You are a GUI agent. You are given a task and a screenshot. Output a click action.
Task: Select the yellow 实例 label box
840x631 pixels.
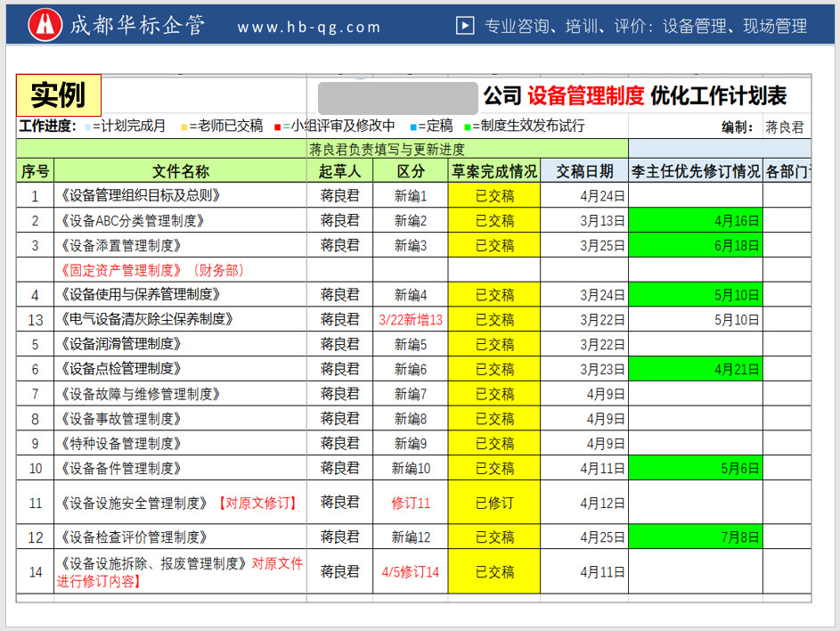point(59,94)
